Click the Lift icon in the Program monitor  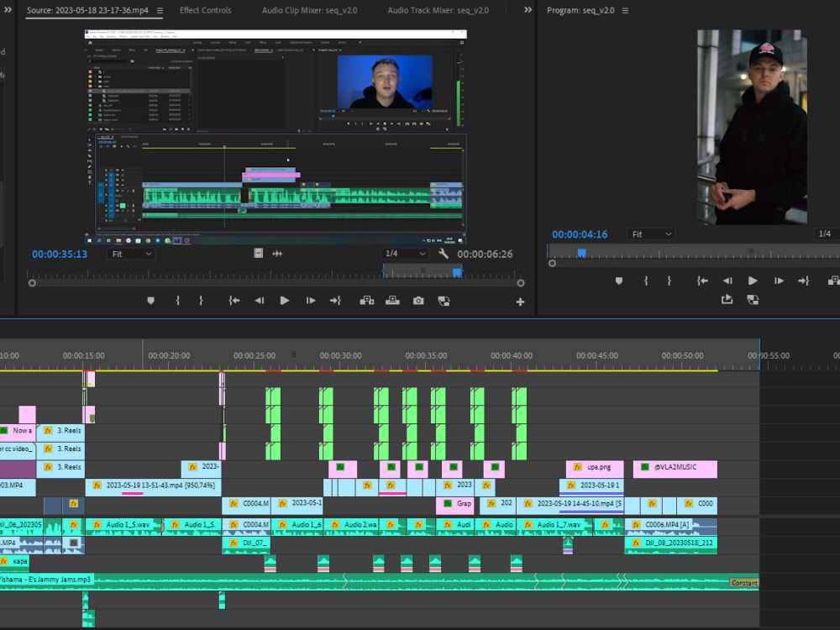point(832,281)
